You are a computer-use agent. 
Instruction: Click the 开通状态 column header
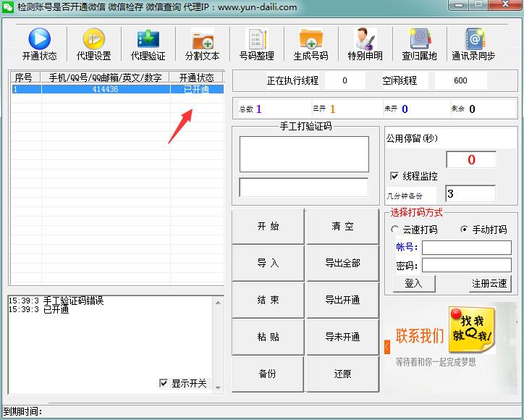pos(196,77)
